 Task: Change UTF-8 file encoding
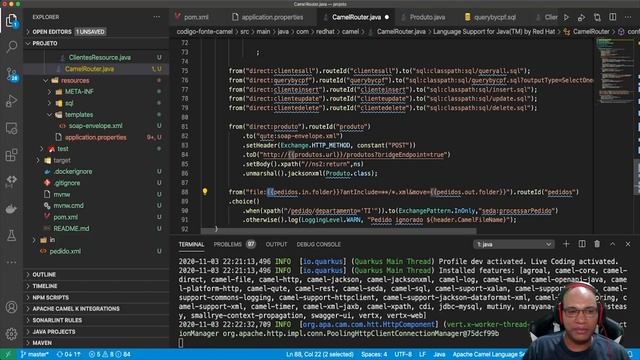tap(403, 354)
